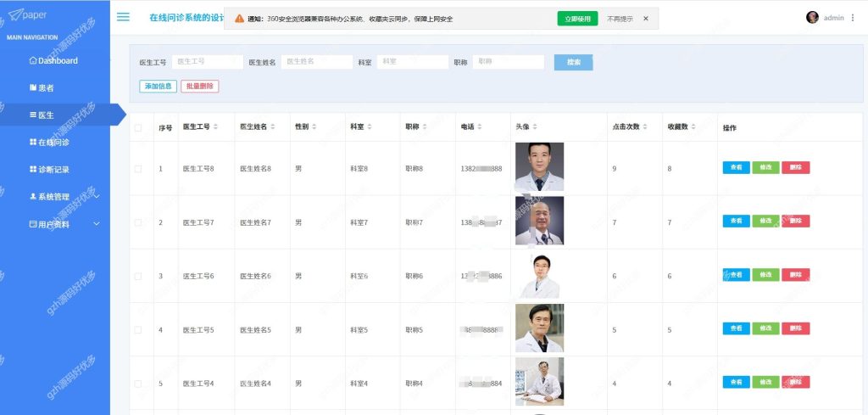This screenshot has height=415, width=868.
Task: Open 在线问诊 in the sidebar
Action: 49,142
